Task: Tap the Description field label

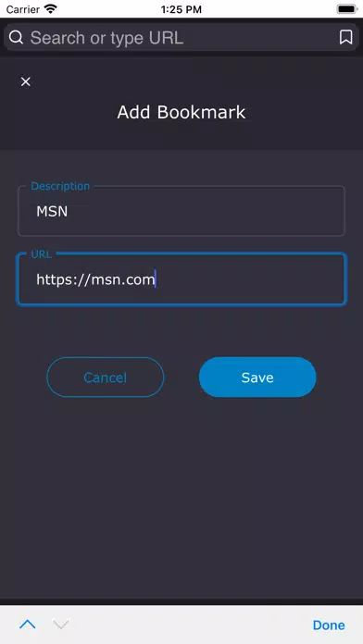Action: pyautogui.click(x=60, y=186)
